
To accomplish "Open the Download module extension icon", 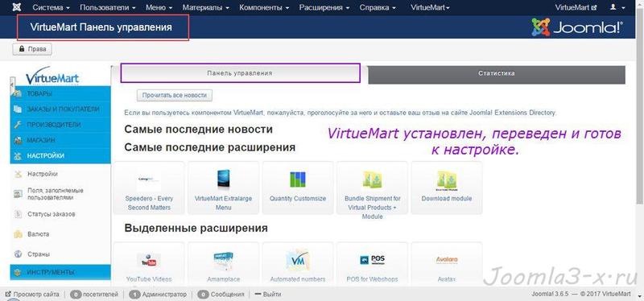I will point(447,180).
